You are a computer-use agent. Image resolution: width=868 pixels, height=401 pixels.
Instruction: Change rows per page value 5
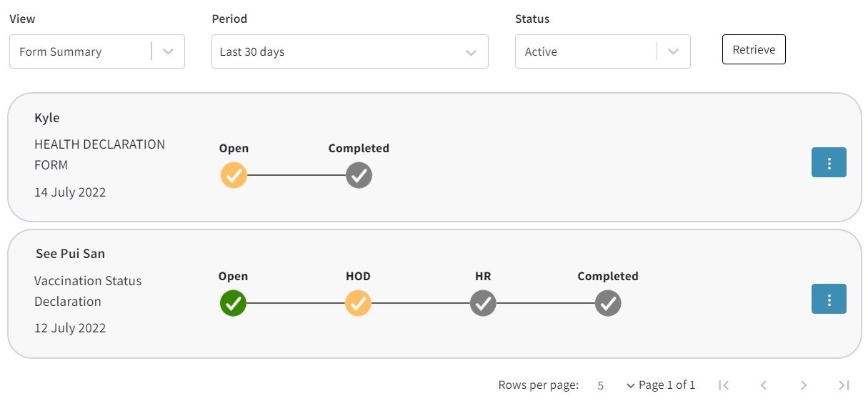(615, 385)
